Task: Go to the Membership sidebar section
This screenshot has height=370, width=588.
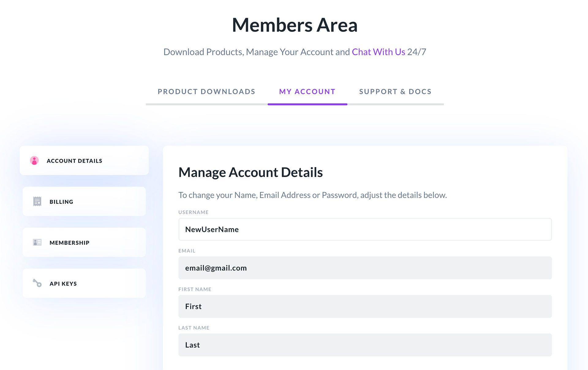Action: pyautogui.click(x=70, y=243)
